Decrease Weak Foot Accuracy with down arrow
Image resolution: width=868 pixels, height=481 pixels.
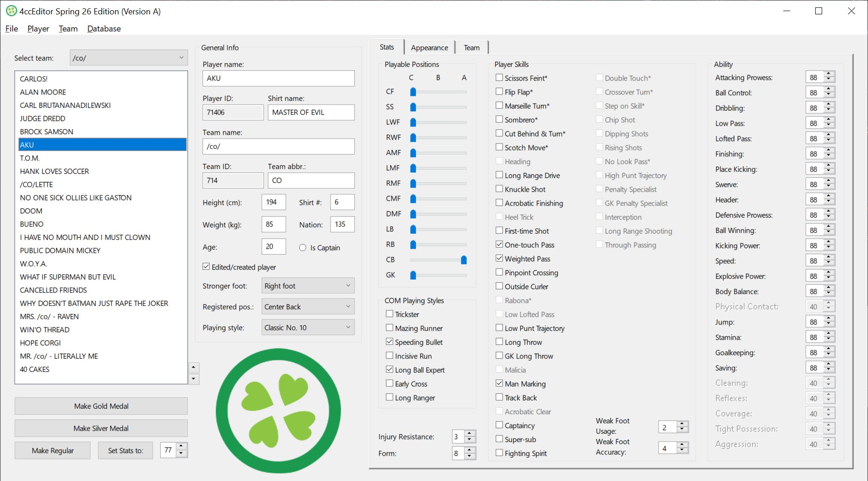(682, 451)
